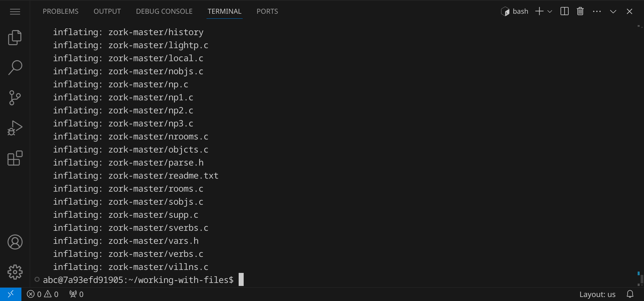Split the terminal panel
The width and height of the screenshot is (644, 301).
[x=564, y=11]
